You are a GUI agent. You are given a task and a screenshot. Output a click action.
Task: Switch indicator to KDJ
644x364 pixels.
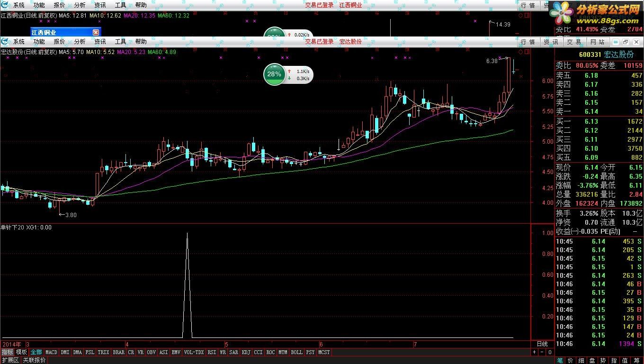pyautogui.click(x=246, y=352)
